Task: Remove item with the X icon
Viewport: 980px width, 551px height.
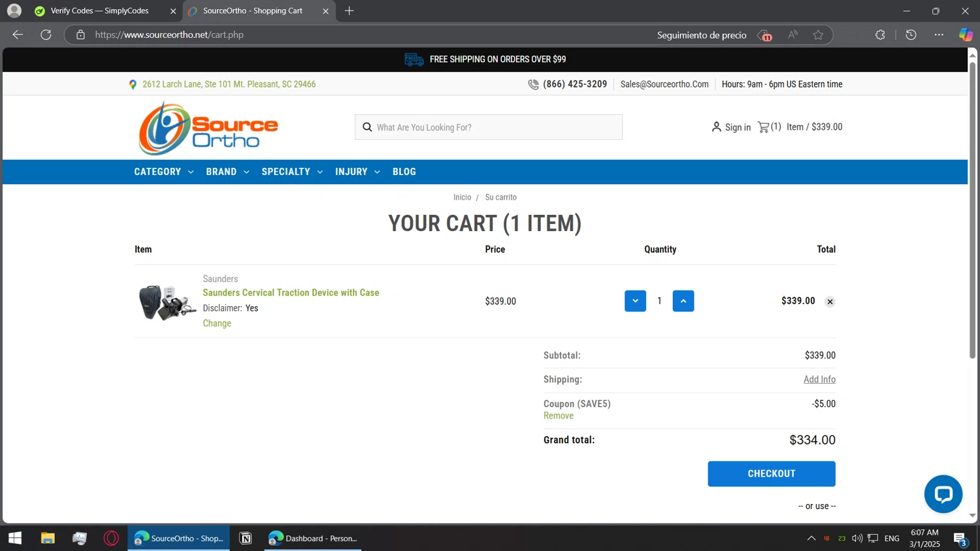Action: pos(830,302)
